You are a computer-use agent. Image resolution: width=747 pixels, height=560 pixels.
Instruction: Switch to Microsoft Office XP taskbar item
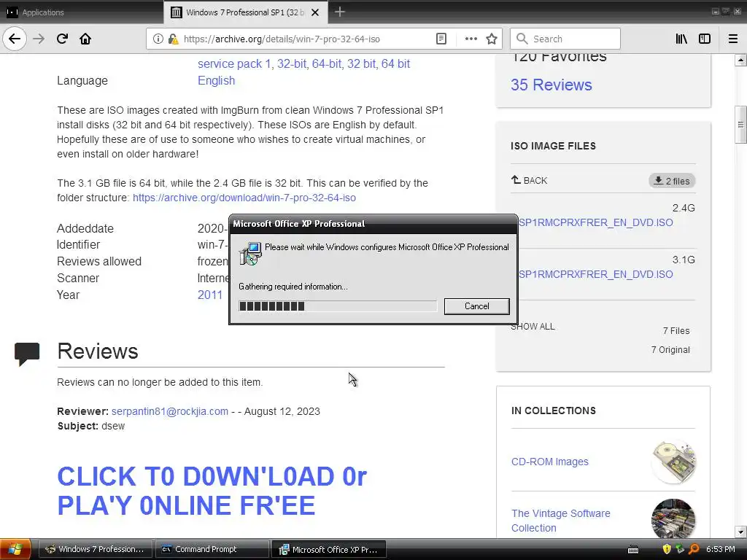328,549
